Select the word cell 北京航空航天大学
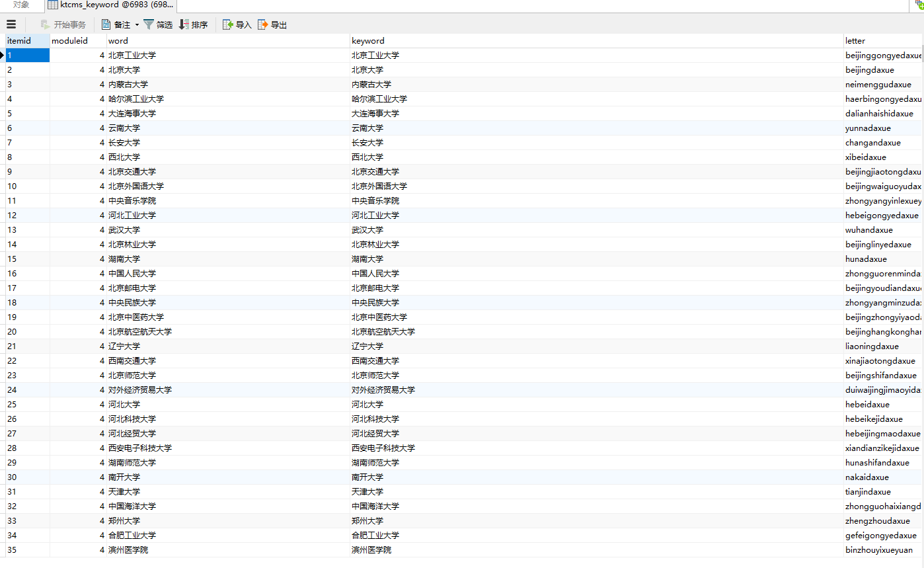Screen dimensions: 924x568 (x=228, y=332)
